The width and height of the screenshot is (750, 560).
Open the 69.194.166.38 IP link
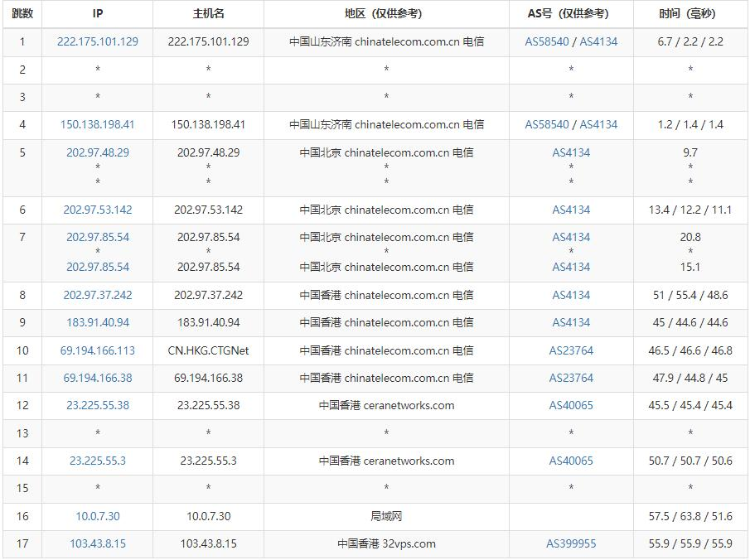(98, 378)
